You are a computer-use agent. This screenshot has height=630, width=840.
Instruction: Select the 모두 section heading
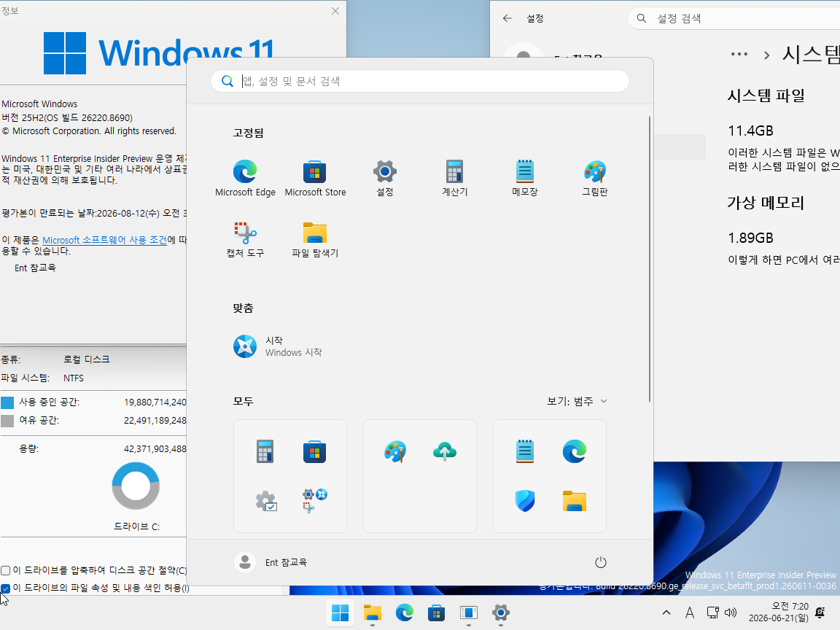243,401
